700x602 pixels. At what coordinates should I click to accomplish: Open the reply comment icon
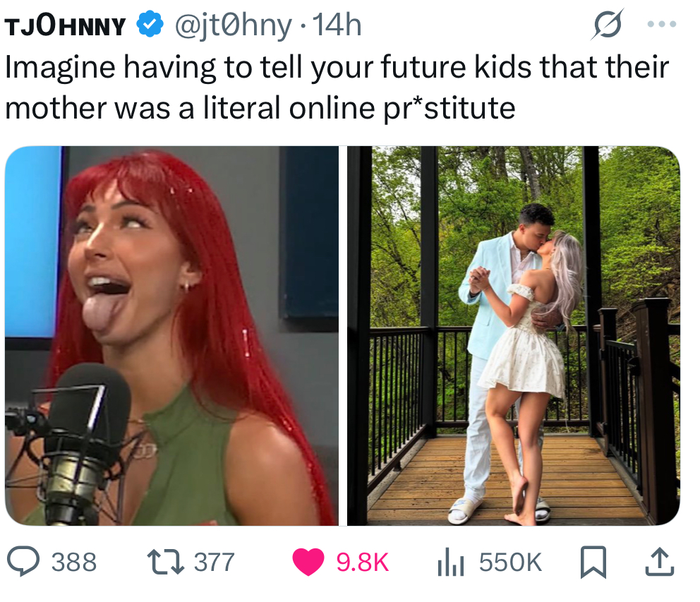(x=24, y=561)
